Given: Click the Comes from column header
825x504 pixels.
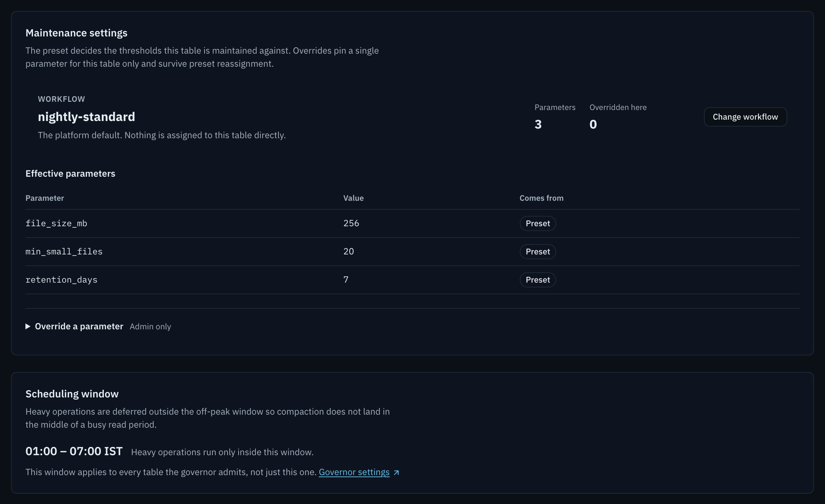Looking at the screenshot, I should click(541, 198).
